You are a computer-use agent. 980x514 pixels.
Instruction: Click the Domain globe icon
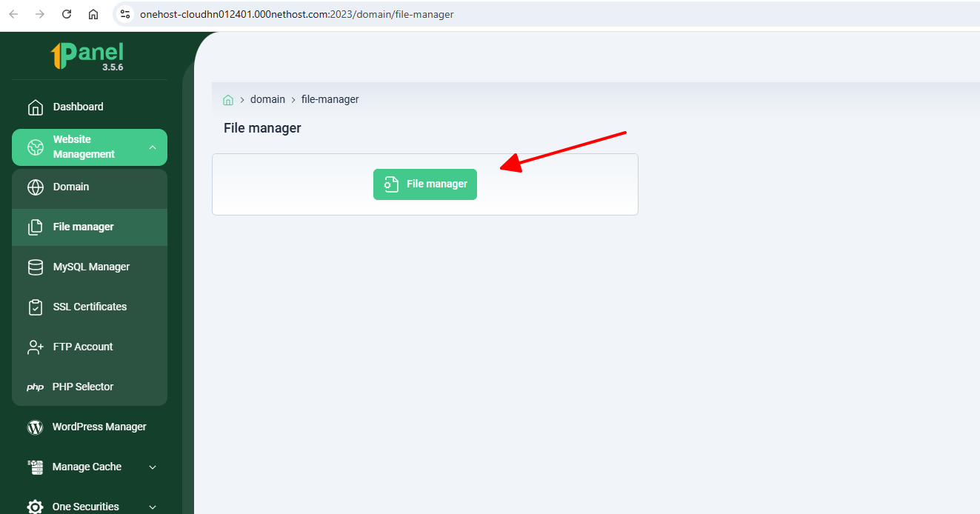tap(35, 187)
